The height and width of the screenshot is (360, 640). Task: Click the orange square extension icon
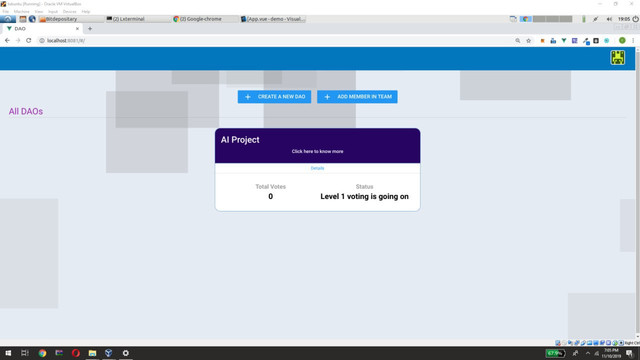(542, 41)
